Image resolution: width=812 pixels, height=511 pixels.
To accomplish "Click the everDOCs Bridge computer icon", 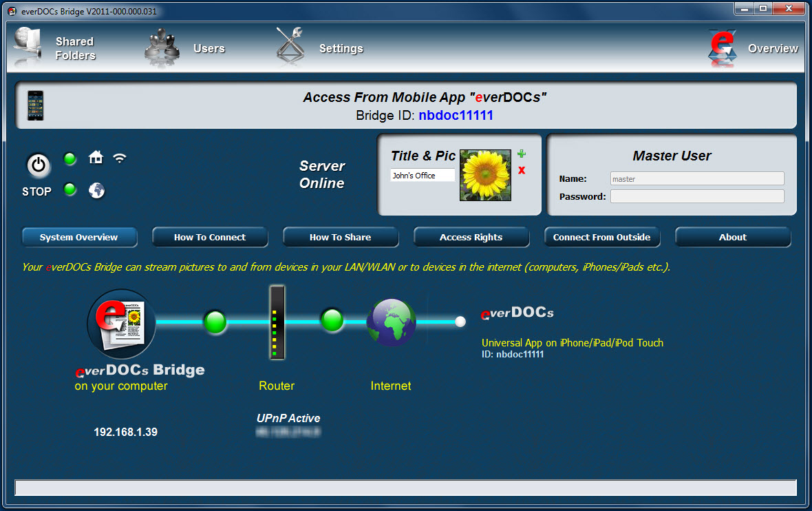I will pyautogui.click(x=121, y=324).
